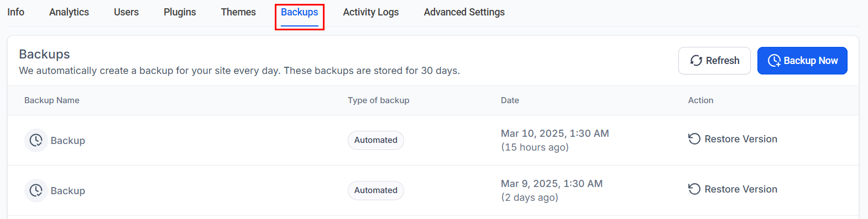Start a backup with Backup Now
Image resolution: width=868 pixels, height=219 pixels.
coord(802,61)
